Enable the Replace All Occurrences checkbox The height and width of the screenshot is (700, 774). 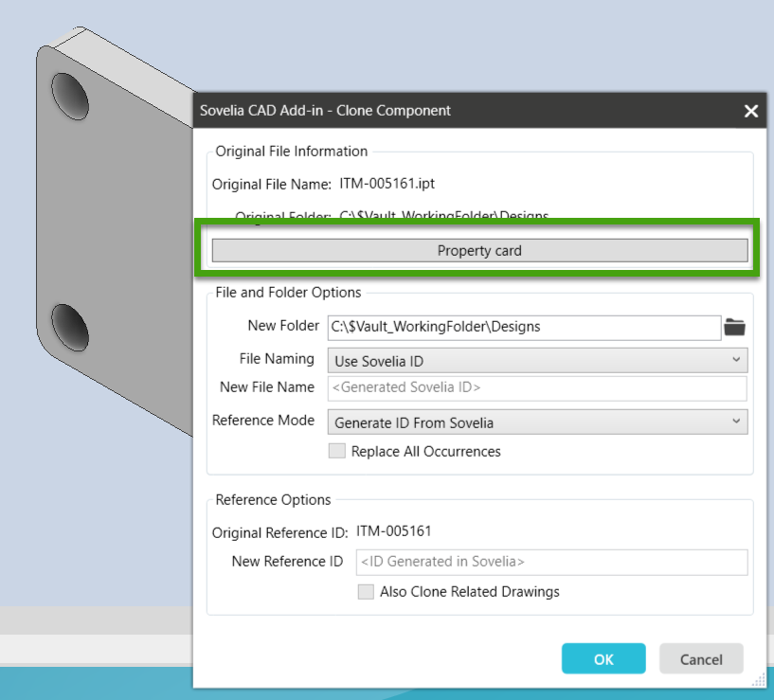[337, 451]
